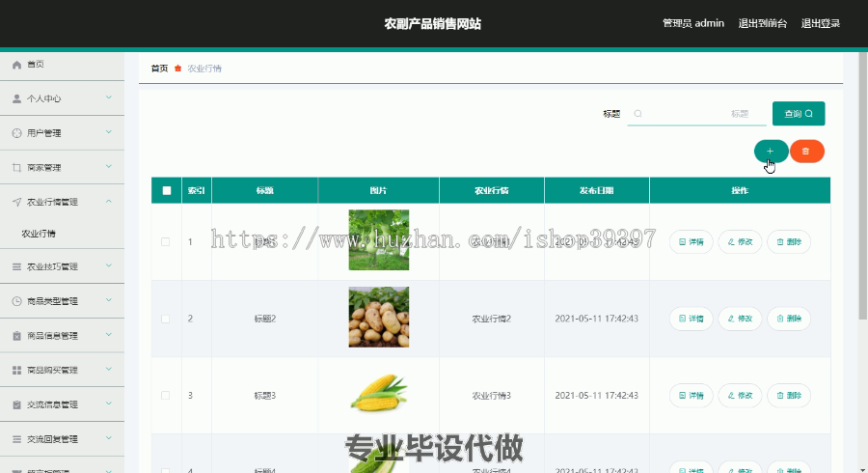The image size is (868, 473).
Task: Check the checkbox for row 3
Action: click(x=166, y=396)
